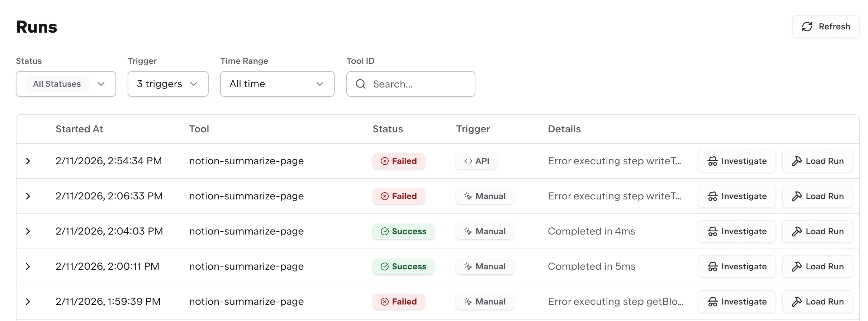The height and width of the screenshot is (321, 868).
Task: Click the failed error icon on the 1:59:39 PM run
Action: (x=385, y=302)
